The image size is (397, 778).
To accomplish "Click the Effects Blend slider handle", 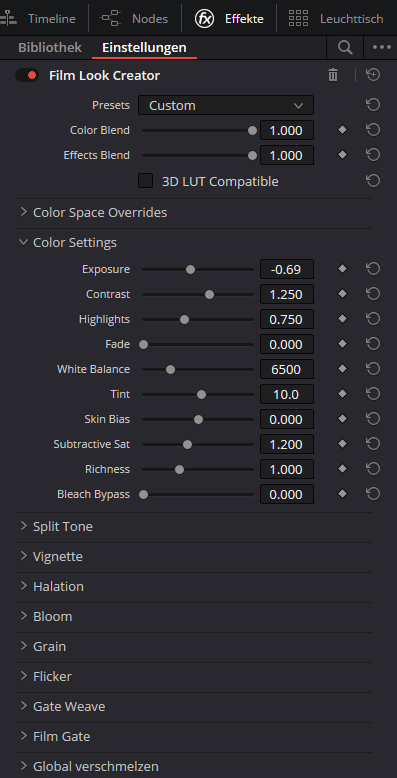I will tap(253, 155).
